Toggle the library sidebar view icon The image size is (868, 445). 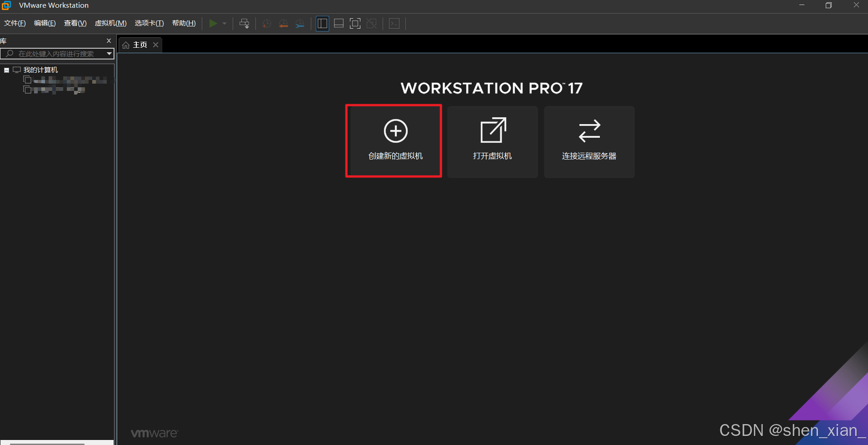322,24
